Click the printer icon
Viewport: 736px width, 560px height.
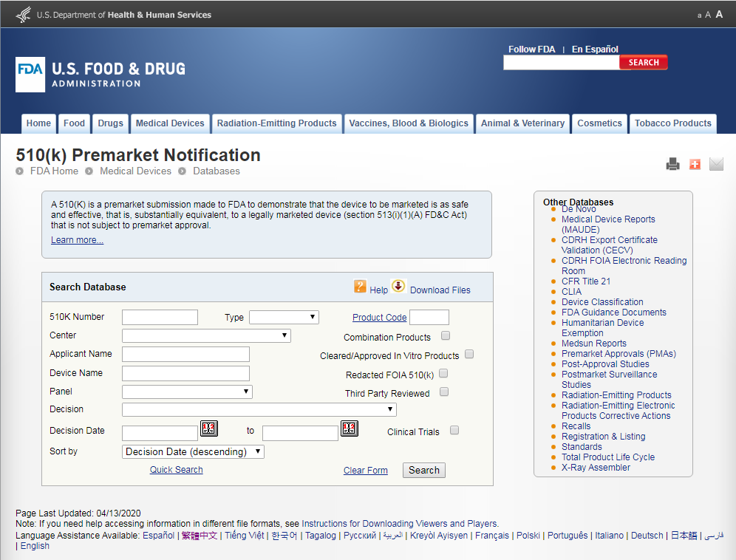672,164
